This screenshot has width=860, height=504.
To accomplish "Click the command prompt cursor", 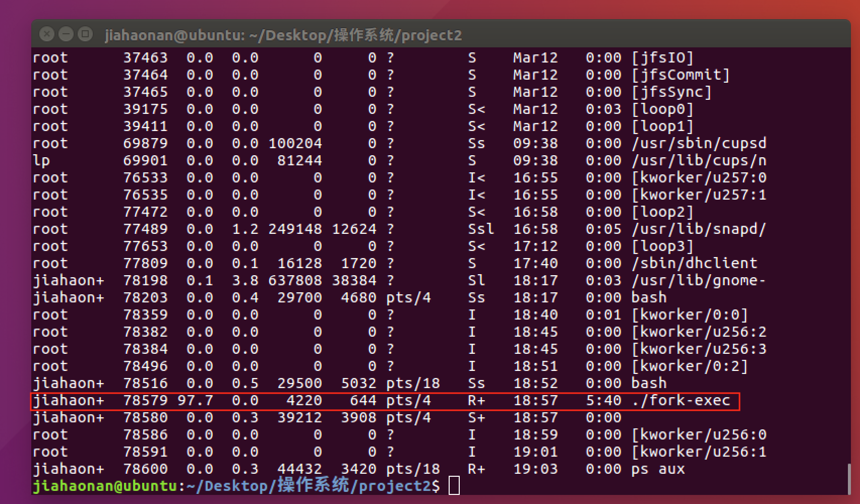I will click(x=454, y=485).
